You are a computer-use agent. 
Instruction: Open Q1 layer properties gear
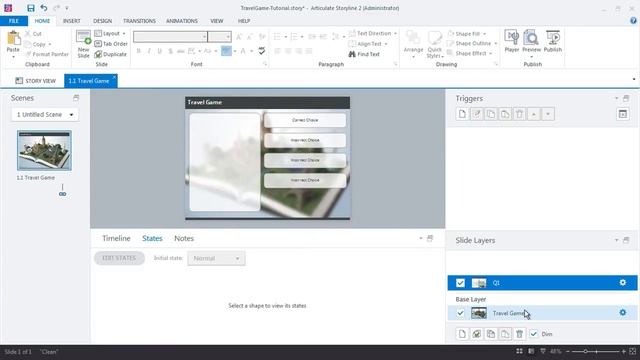622,282
